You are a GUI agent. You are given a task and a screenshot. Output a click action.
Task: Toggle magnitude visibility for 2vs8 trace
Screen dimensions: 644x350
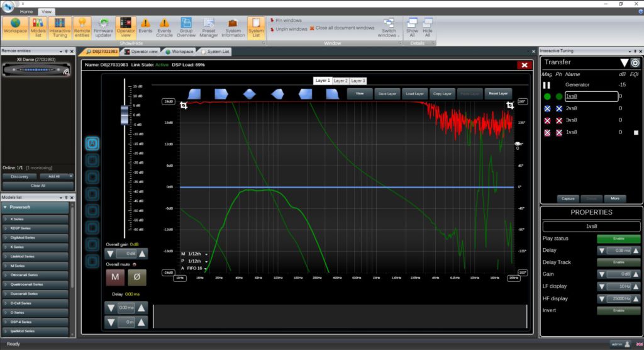click(547, 108)
